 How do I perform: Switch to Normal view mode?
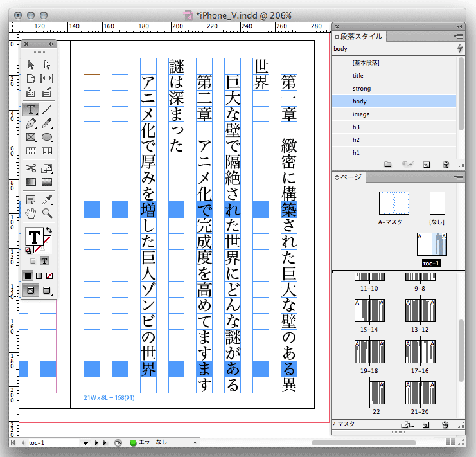[x=31, y=291]
